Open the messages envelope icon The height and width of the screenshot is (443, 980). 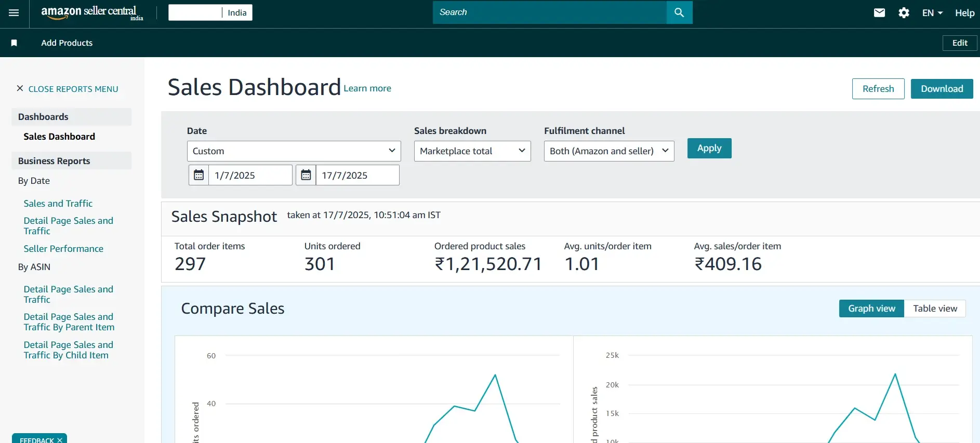(x=879, y=13)
